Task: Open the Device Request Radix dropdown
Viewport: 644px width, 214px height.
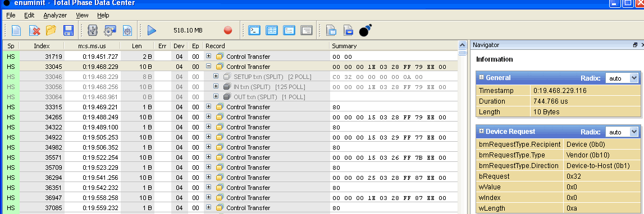Action: 622,132
